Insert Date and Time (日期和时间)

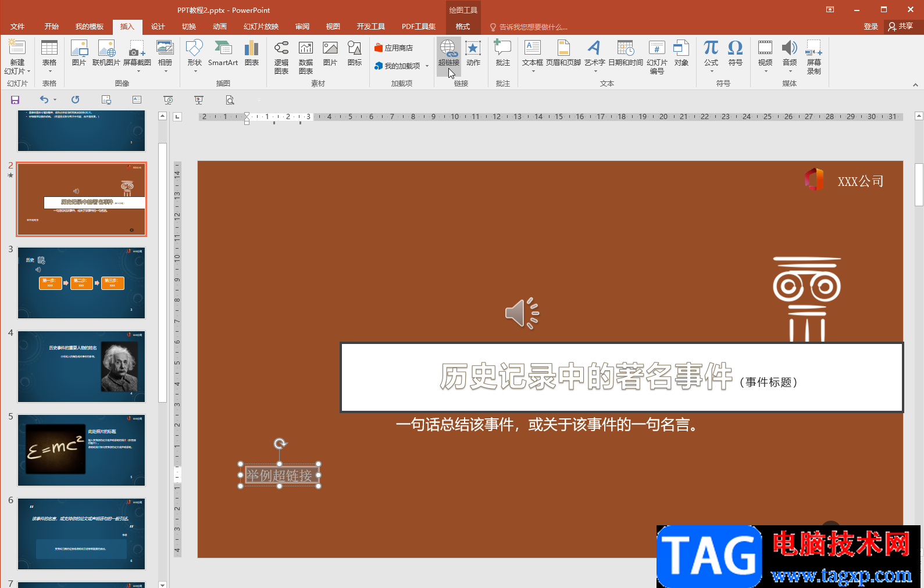tap(626, 53)
